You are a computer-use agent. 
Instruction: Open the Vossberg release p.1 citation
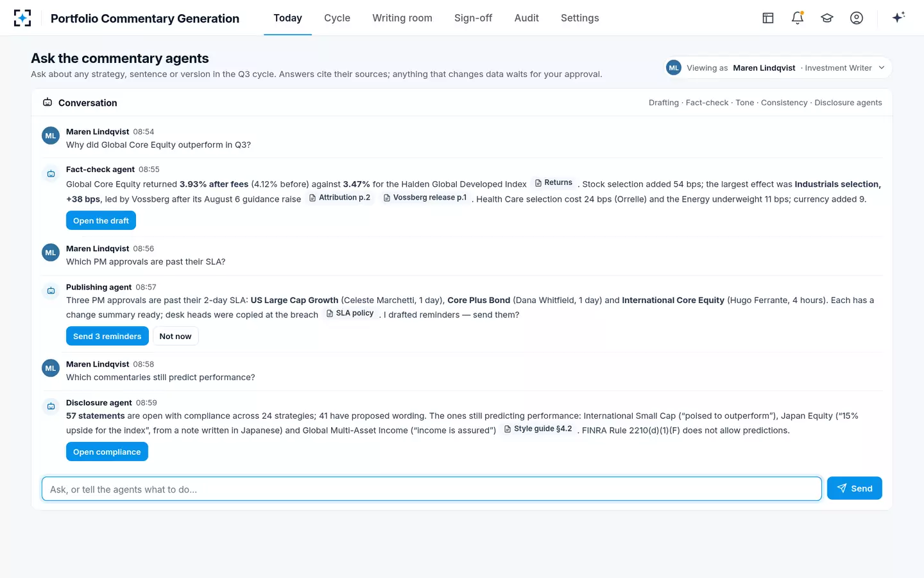(425, 198)
